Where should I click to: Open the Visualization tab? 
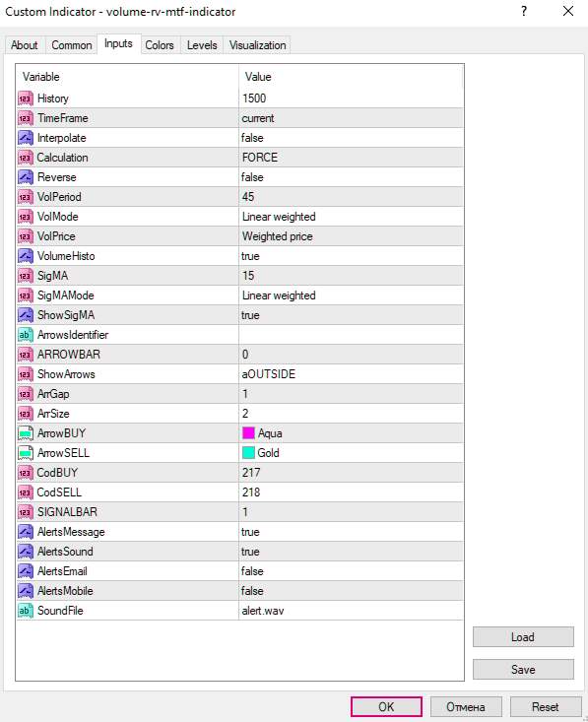(257, 45)
